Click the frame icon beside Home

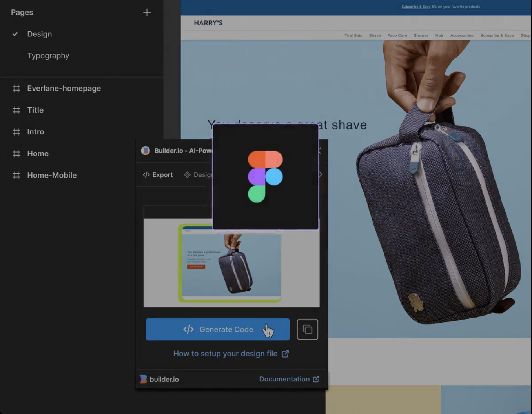[16, 154]
